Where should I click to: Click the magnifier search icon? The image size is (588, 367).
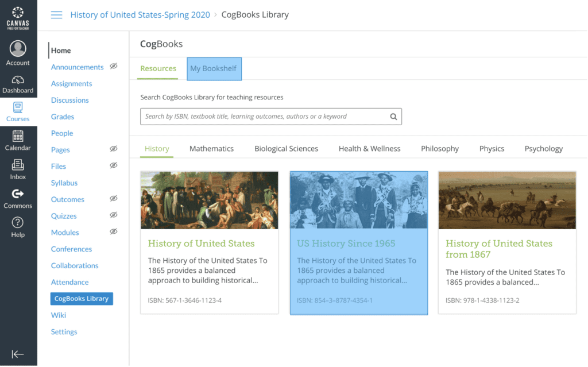(393, 117)
